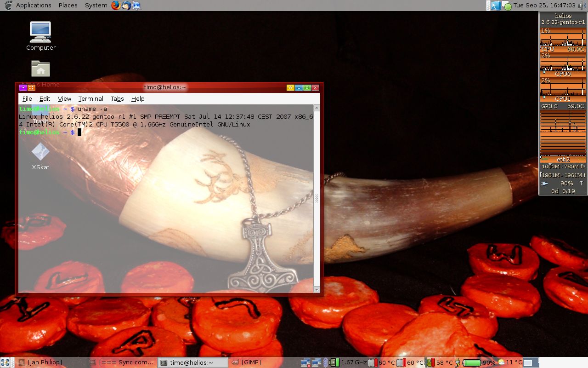Click the CPU chart panel in gkrellm

pos(563,40)
